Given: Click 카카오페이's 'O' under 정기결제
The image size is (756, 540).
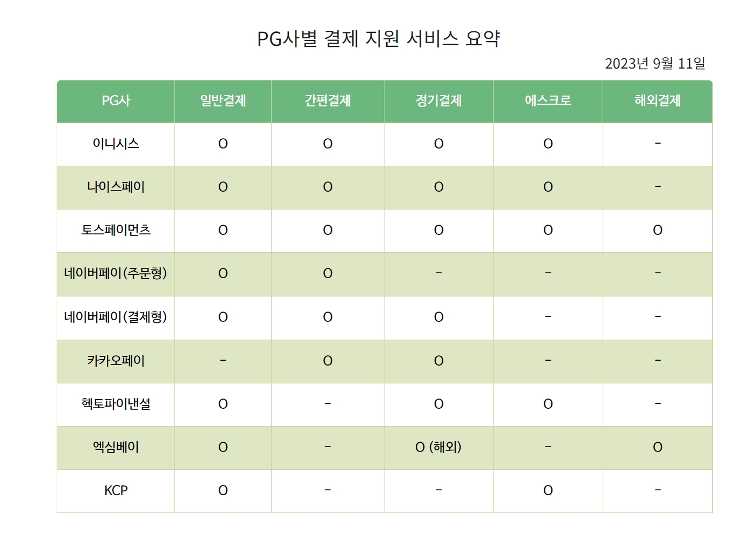Looking at the screenshot, I should click(x=438, y=361).
